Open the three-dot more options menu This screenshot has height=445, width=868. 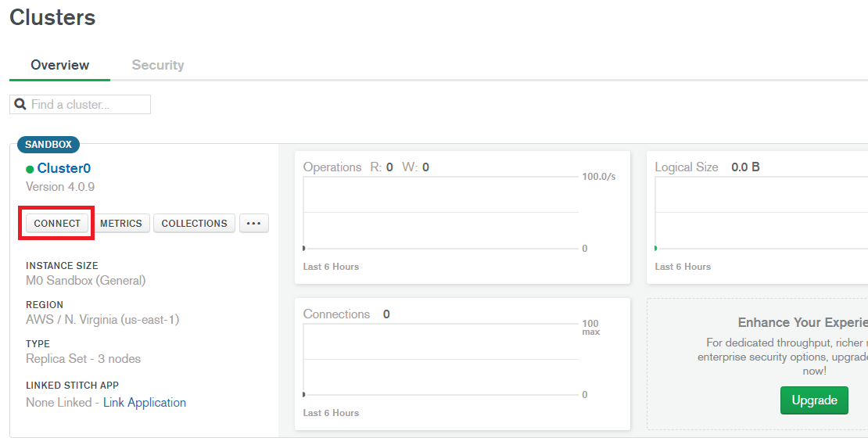coord(254,223)
